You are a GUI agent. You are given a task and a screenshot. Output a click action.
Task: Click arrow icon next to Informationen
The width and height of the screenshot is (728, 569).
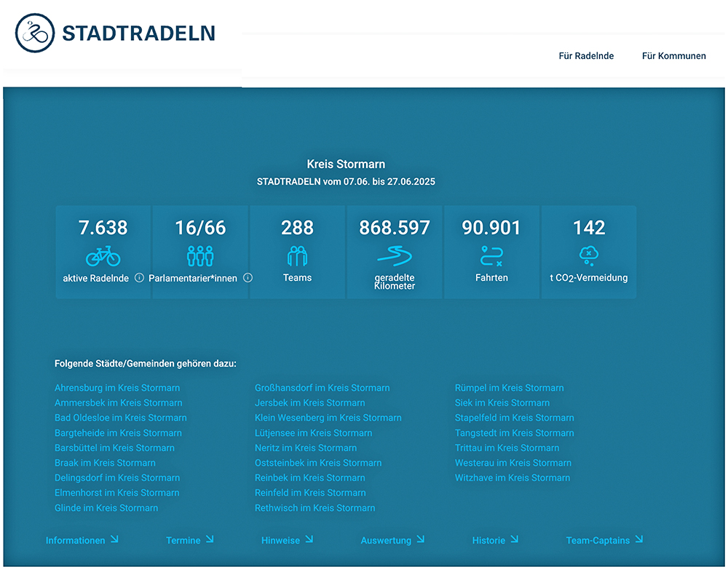[114, 539]
